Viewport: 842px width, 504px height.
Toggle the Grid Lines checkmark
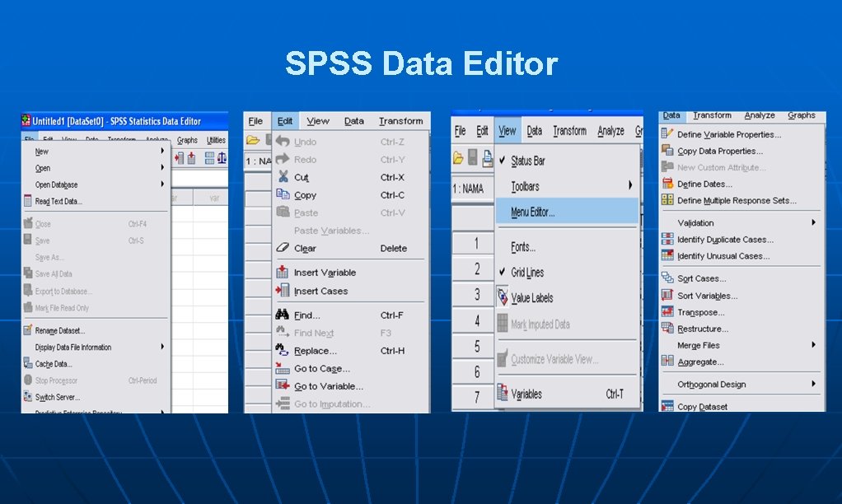pos(503,272)
